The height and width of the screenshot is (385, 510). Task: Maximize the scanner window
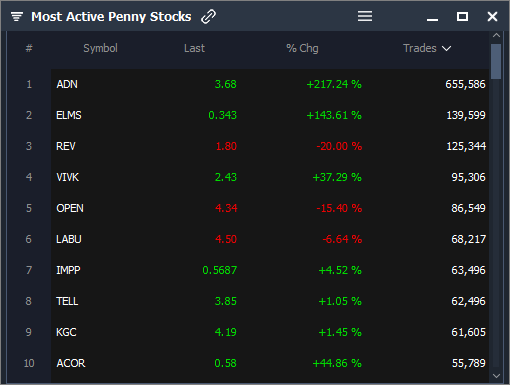point(462,16)
